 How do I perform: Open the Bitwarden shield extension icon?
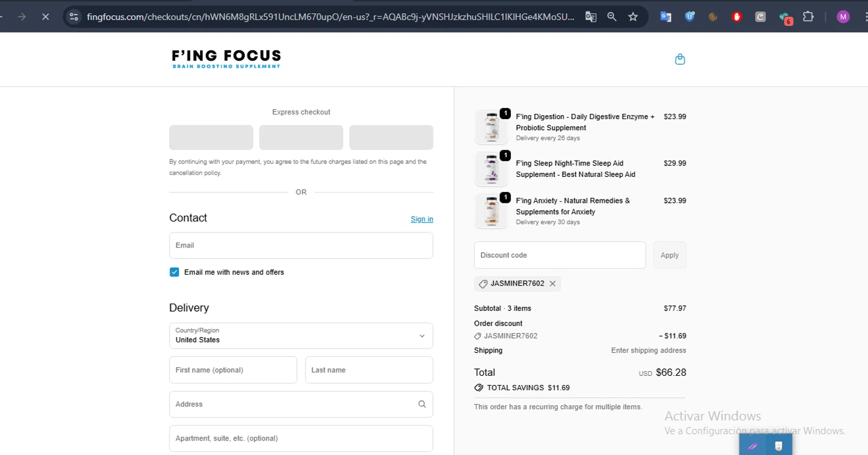[x=690, y=17]
